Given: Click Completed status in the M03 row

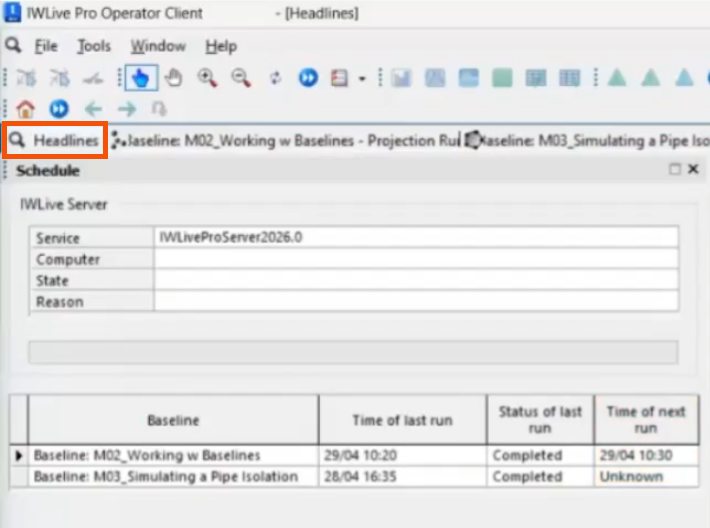Looking at the screenshot, I should pyautogui.click(x=540, y=476).
